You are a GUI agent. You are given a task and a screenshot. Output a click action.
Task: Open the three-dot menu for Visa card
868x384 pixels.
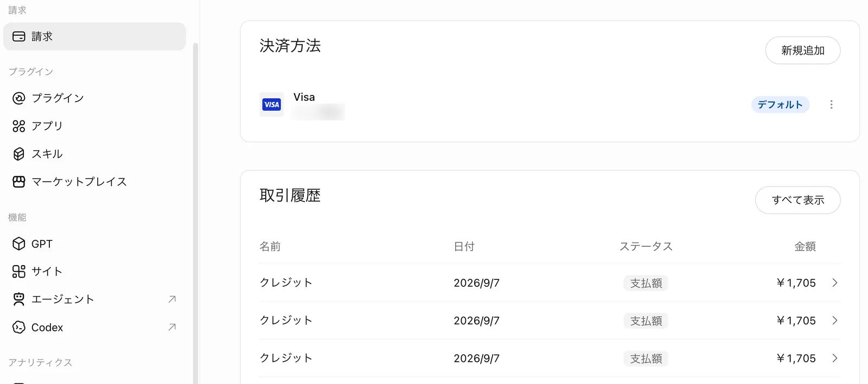(x=831, y=105)
